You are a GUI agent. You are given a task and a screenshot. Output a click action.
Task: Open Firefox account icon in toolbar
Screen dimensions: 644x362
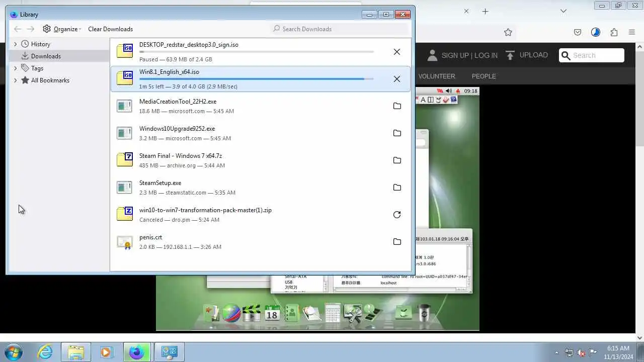click(596, 32)
